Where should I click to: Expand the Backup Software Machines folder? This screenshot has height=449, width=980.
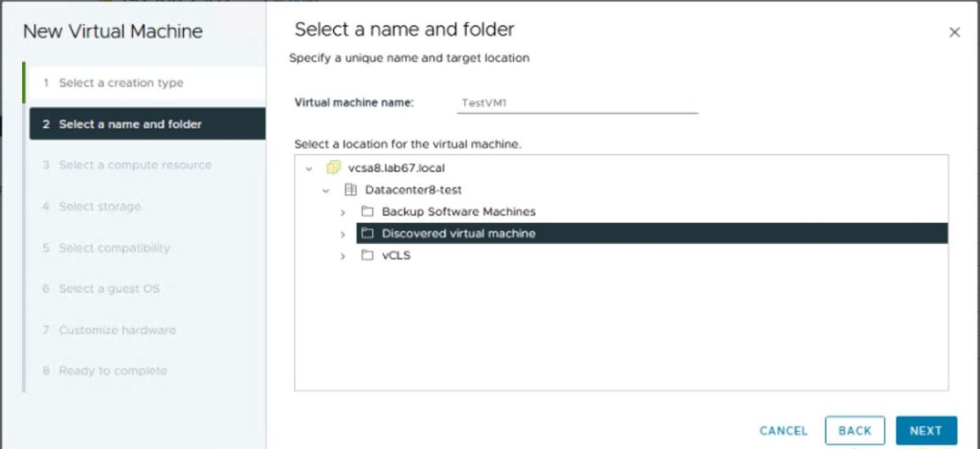343,213
